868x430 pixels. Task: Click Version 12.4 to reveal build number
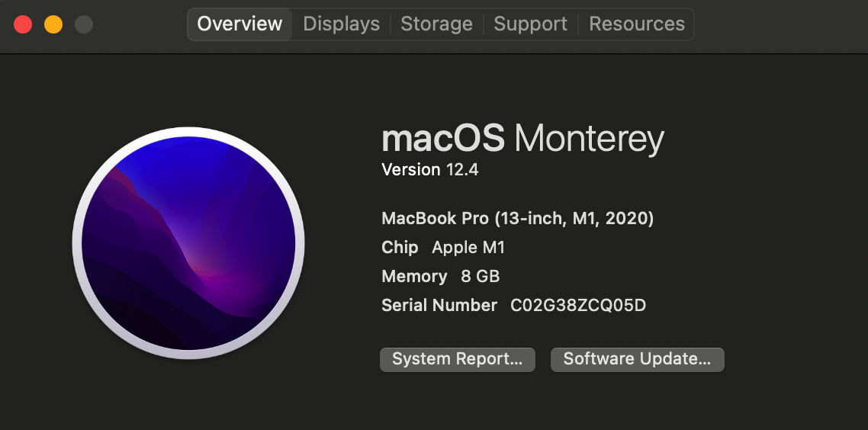click(429, 170)
